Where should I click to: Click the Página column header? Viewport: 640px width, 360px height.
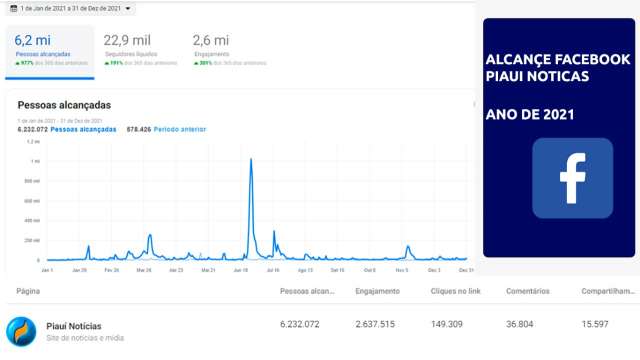[x=28, y=291]
